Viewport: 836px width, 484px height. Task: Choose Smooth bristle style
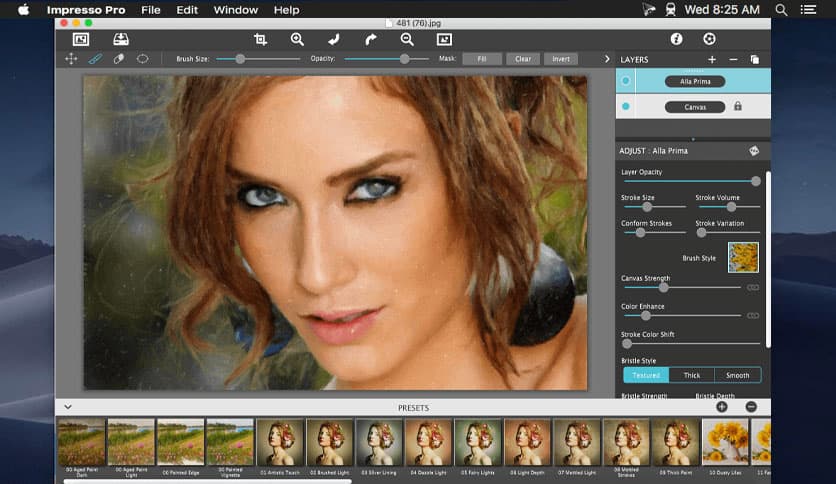point(738,375)
